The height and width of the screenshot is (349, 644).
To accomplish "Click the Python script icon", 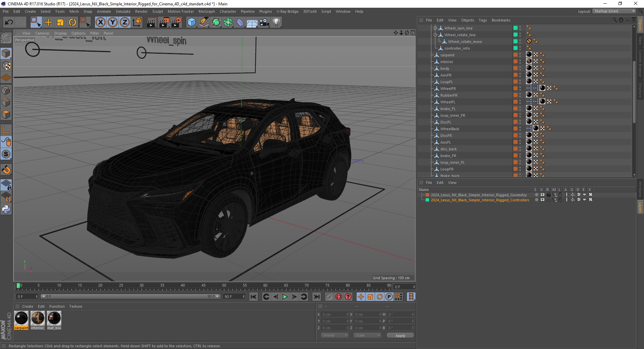I will [x=6, y=209].
